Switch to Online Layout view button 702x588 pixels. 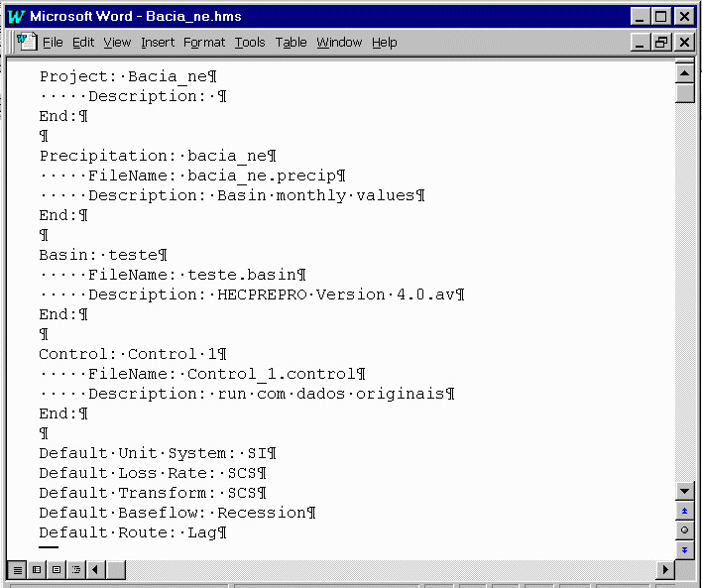(37, 569)
